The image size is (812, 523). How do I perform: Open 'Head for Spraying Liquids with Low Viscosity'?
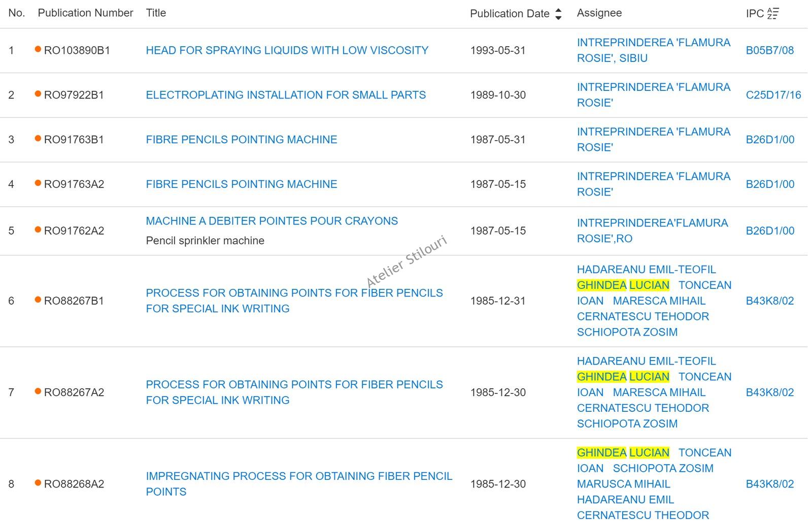(287, 50)
